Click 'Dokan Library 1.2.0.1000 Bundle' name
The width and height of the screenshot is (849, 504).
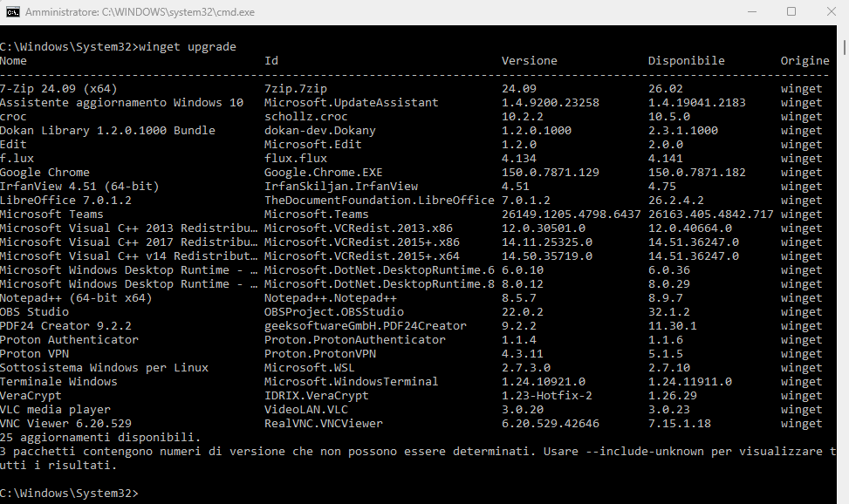tap(107, 131)
